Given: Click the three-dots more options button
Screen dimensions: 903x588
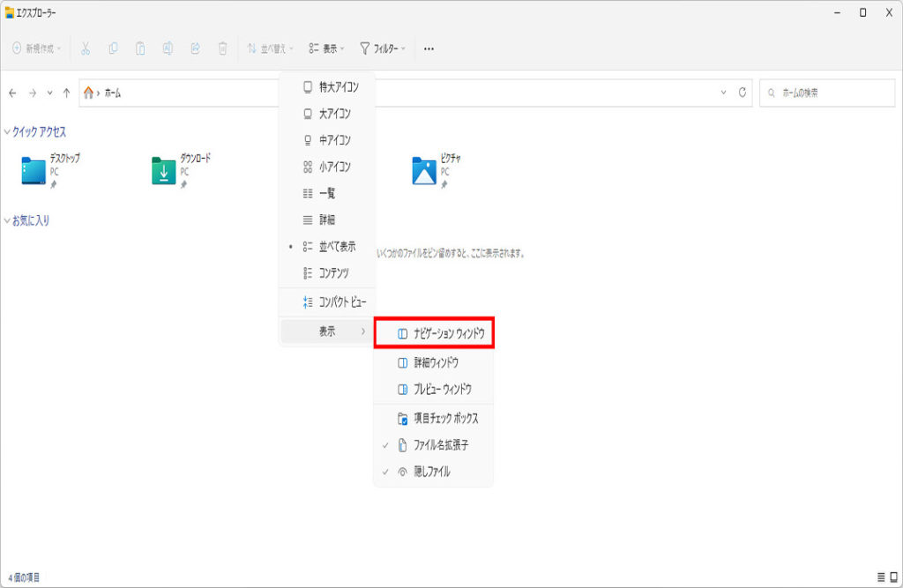Looking at the screenshot, I should click(429, 48).
